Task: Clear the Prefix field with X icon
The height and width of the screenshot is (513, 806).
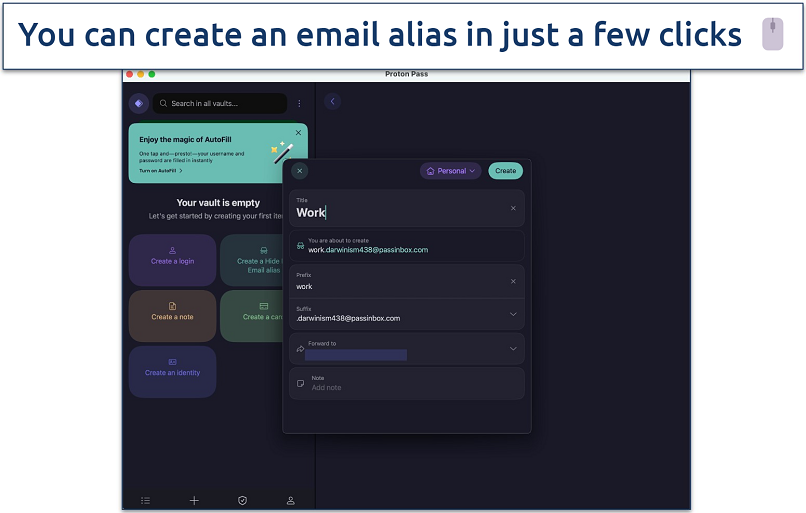Action: [x=513, y=281]
